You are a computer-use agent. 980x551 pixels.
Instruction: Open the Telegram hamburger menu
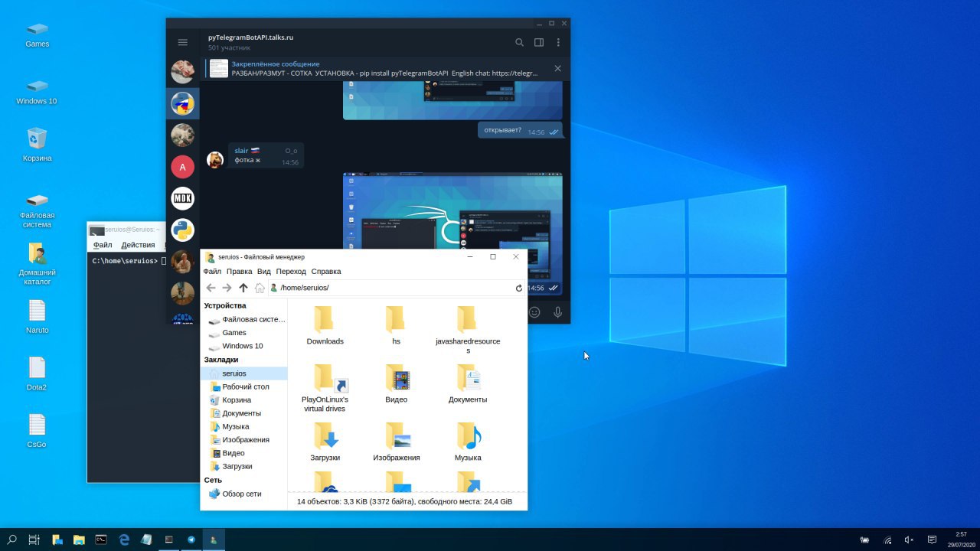(182, 42)
